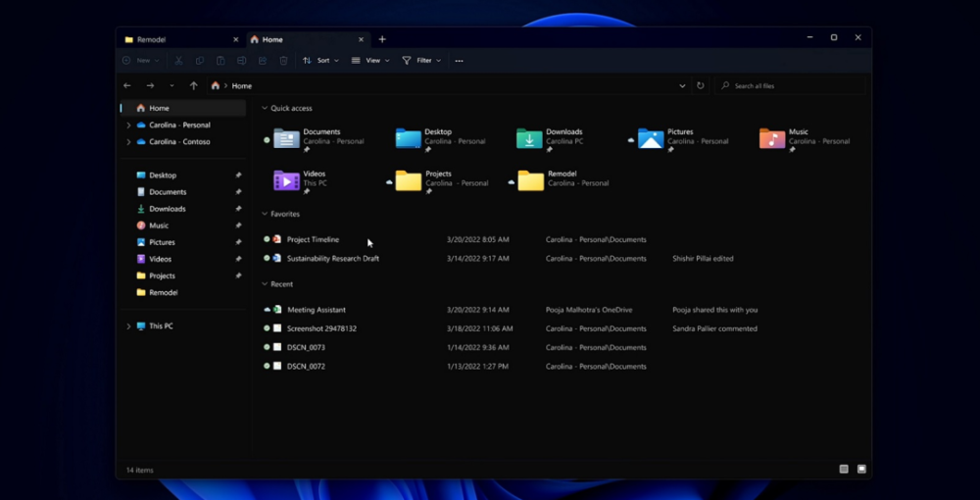The height and width of the screenshot is (500, 980).
Task: Click the See more ellipsis toolbar icon
Action: pos(459,61)
